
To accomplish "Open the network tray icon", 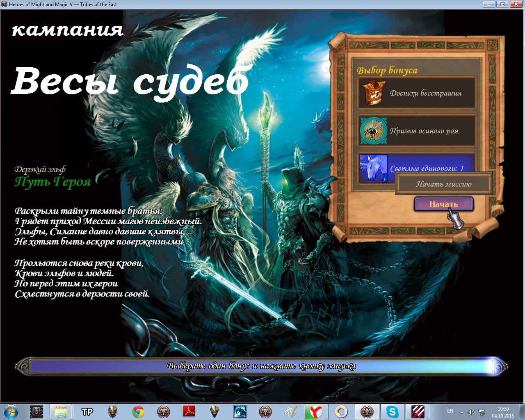I will [482, 412].
